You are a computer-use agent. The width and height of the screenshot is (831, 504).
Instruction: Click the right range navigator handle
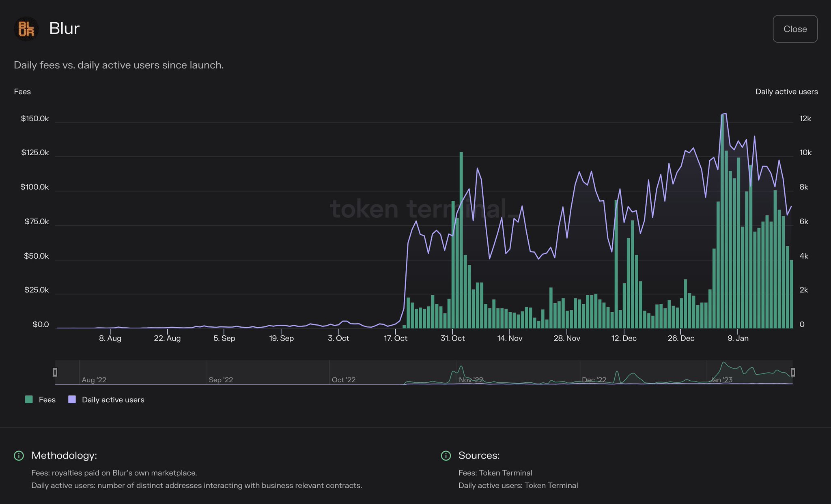click(x=792, y=371)
